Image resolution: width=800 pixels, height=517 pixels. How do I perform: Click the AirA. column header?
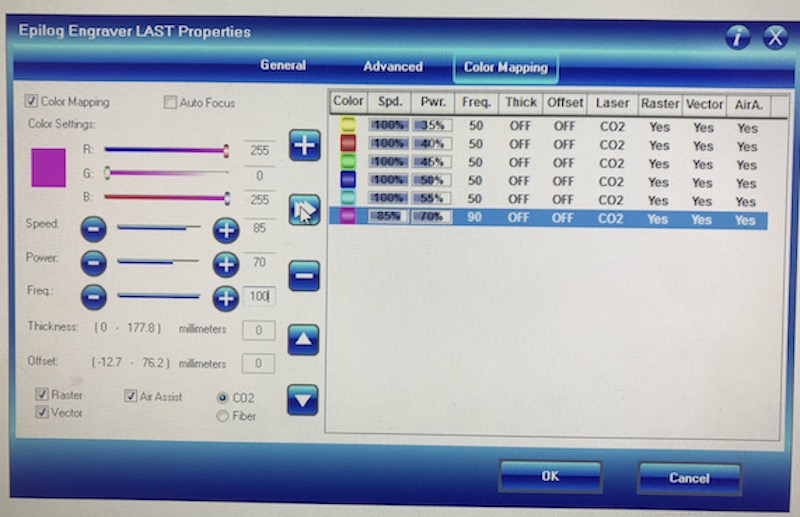tap(748, 105)
